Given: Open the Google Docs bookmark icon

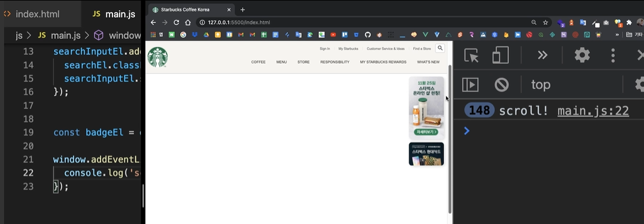Looking at the screenshot, I should pos(275,35).
